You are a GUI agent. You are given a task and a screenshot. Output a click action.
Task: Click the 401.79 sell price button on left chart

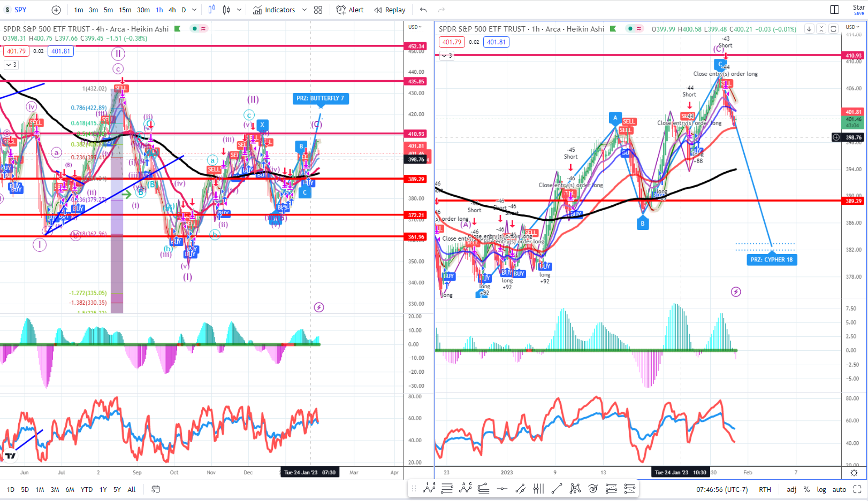[x=16, y=51]
